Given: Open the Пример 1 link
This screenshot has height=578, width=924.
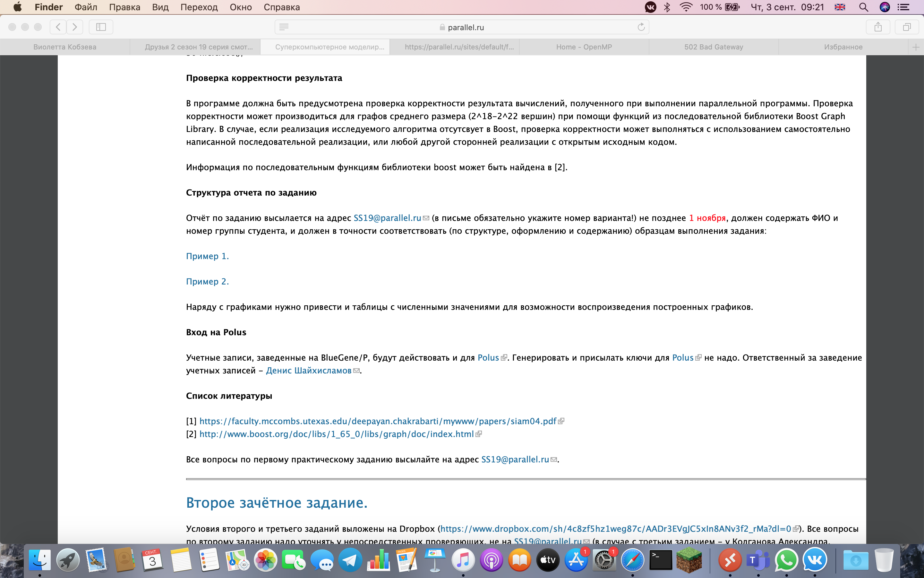Looking at the screenshot, I should (207, 256).
